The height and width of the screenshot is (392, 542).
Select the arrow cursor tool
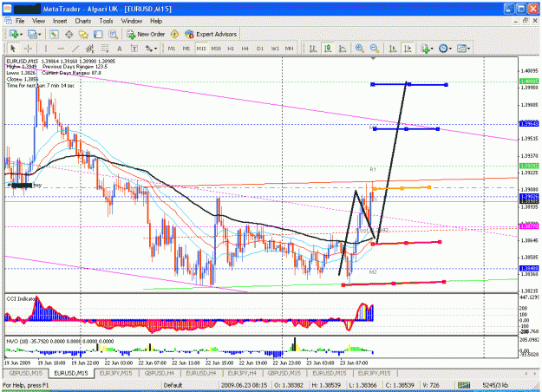tap(13, 49)
